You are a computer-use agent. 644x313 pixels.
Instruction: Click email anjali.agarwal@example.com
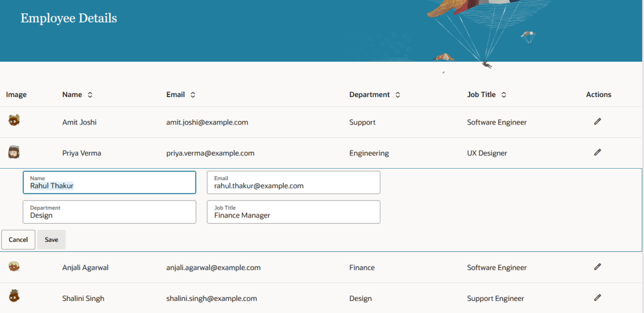214,267
